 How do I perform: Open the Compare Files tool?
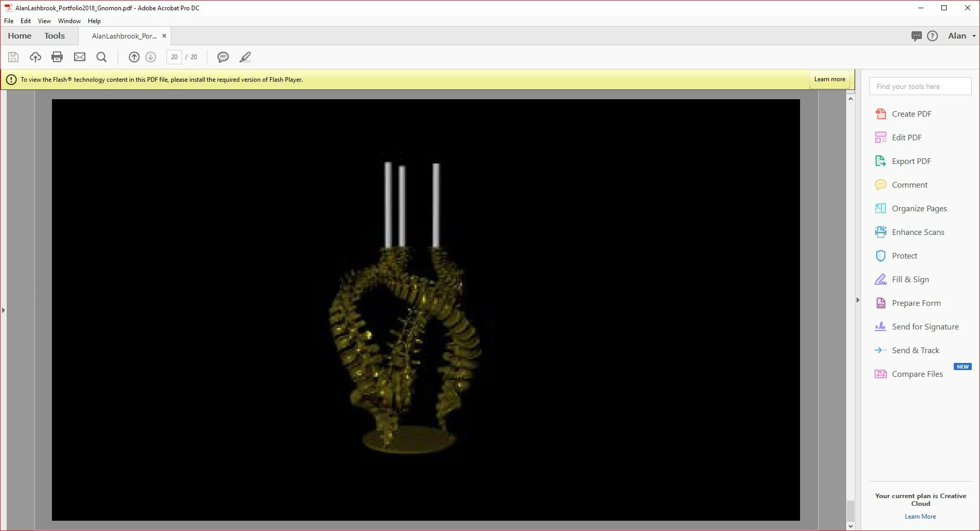(909, 374)
